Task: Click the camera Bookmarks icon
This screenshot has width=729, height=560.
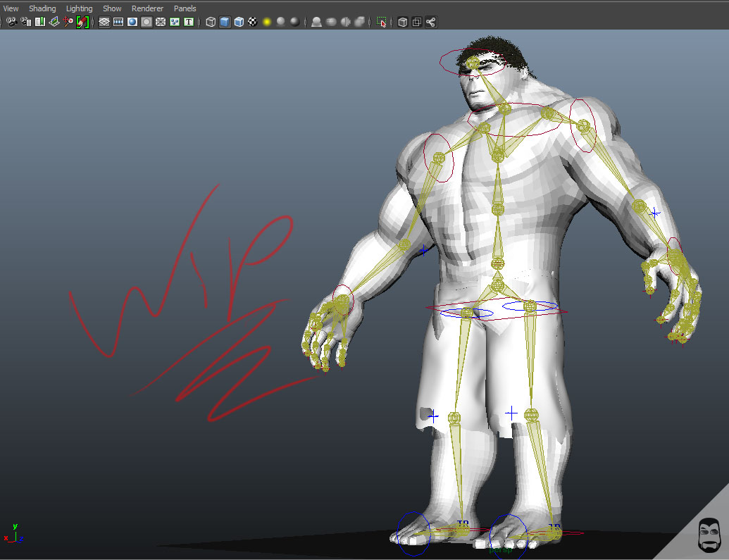Action: coord(40,22)
